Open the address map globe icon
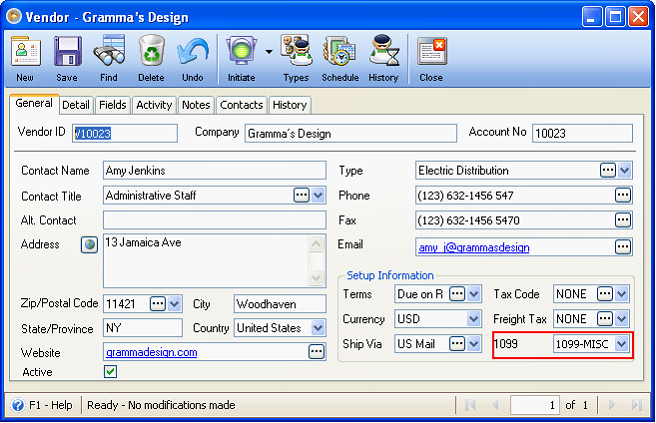 [x=89, y=245]
